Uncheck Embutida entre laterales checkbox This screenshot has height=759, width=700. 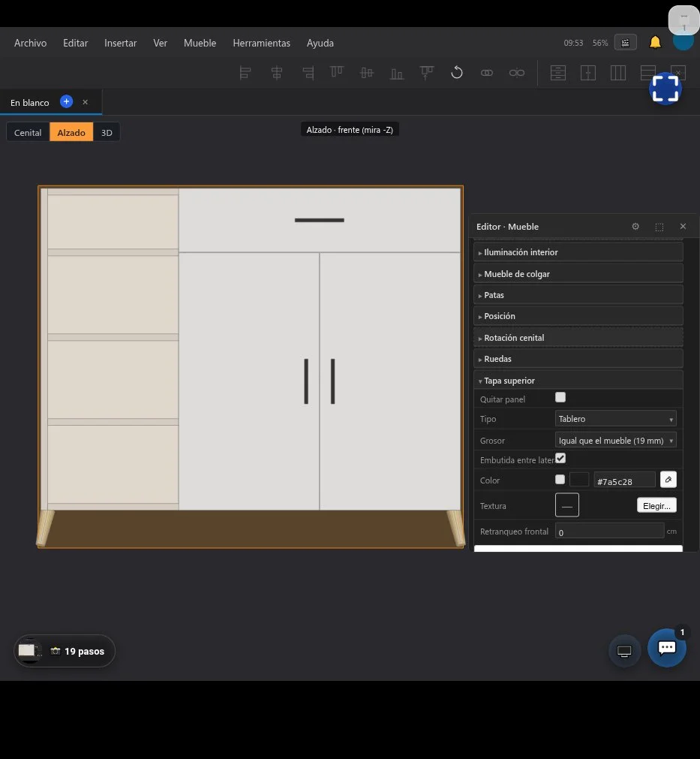click(560, 458)
